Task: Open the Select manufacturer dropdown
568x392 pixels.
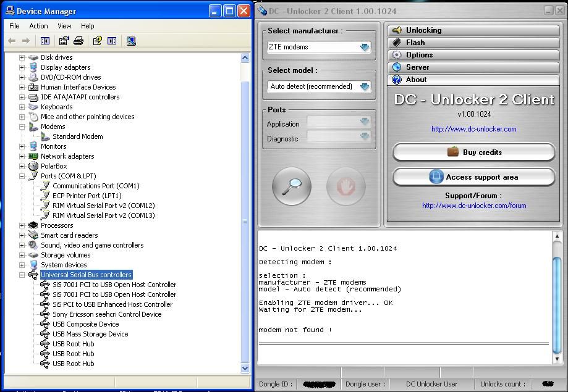Action: click(x=365, y=47)
